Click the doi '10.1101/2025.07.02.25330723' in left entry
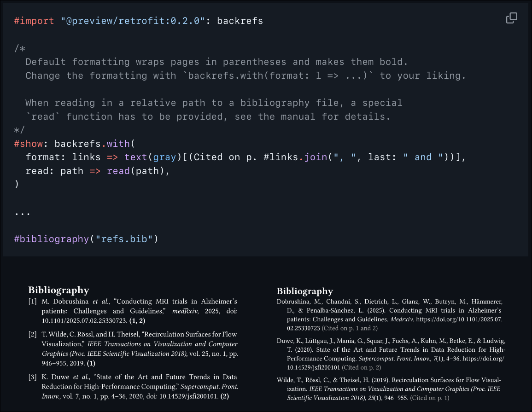Screen dimensions: 532x412 tap(84, 321)
